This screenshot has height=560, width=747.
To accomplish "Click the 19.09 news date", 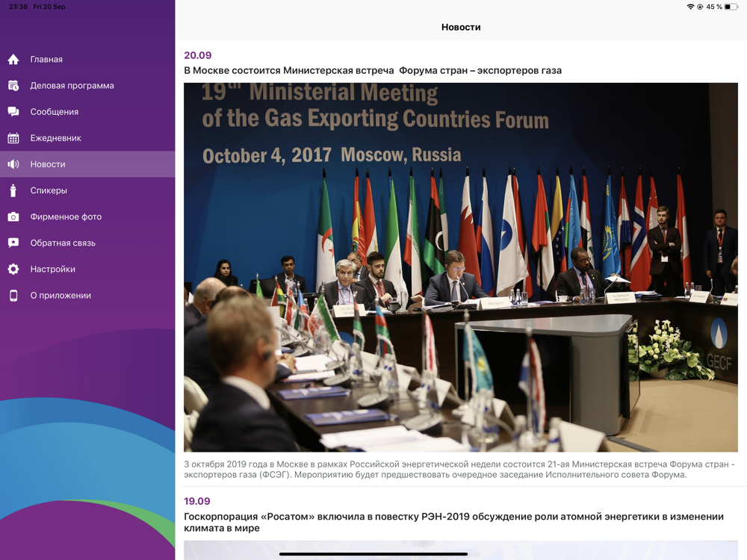I will coord(197,501).
